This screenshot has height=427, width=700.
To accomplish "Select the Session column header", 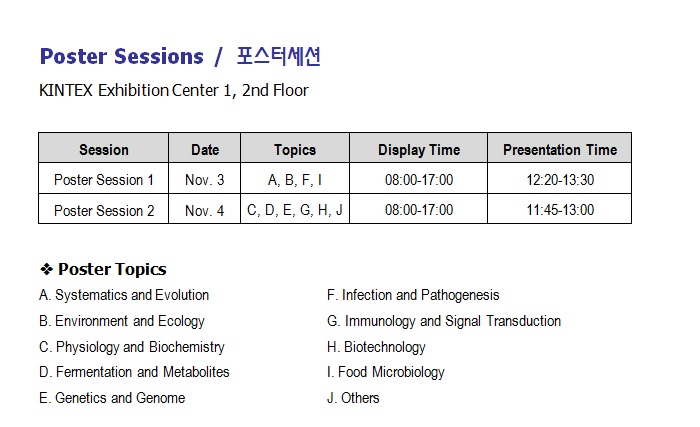I will (104, 150).
